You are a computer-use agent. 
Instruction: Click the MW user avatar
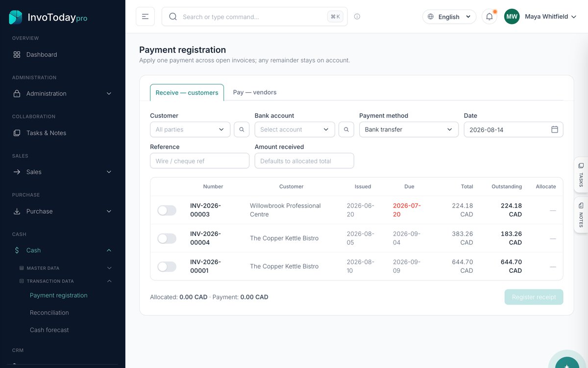pos(512,17)
